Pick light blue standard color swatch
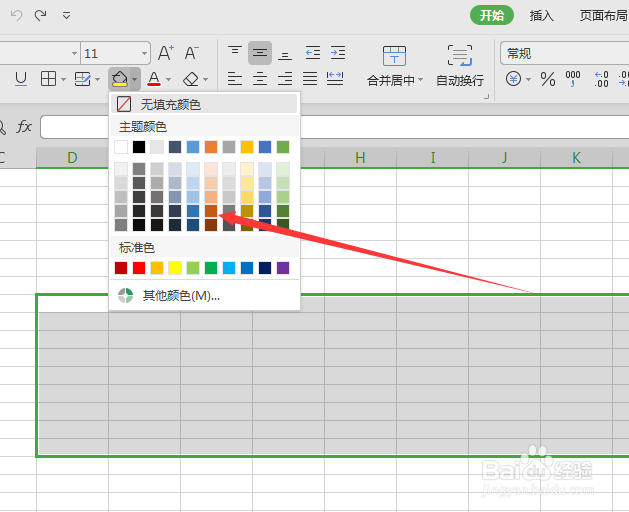This screenshot has width=629, height=512. (229, 268)
